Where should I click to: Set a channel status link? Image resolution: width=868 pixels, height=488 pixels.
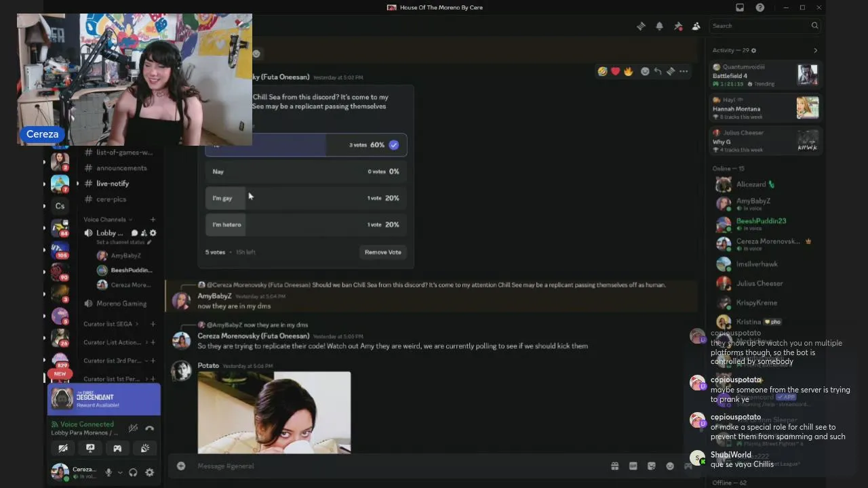click(x=124, y=242)
